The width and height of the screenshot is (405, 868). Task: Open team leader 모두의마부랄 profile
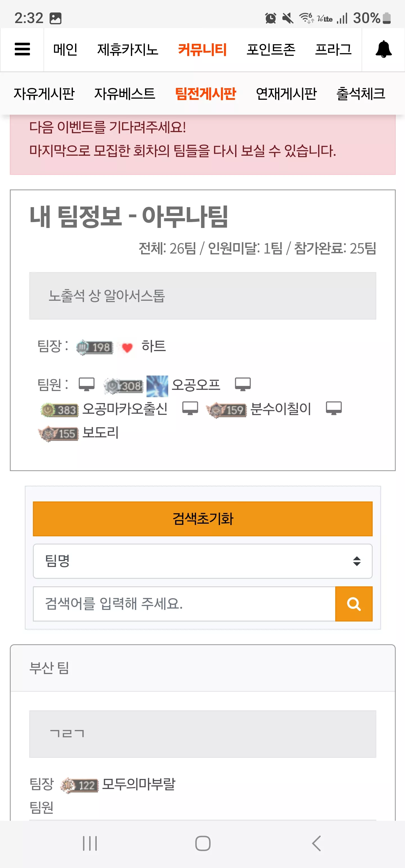[x=139, y=784]
